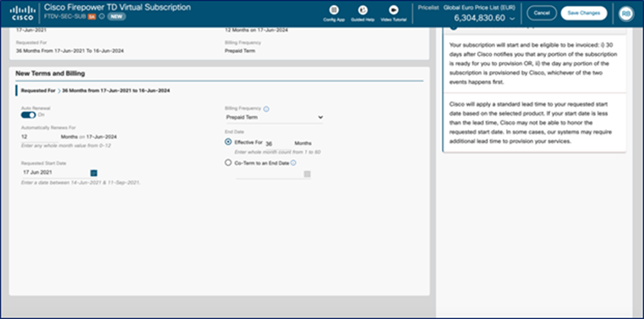Click '36 Months From 17-Jun-2021 To 16-Jun-2024' summary

[x=70, y=50]
